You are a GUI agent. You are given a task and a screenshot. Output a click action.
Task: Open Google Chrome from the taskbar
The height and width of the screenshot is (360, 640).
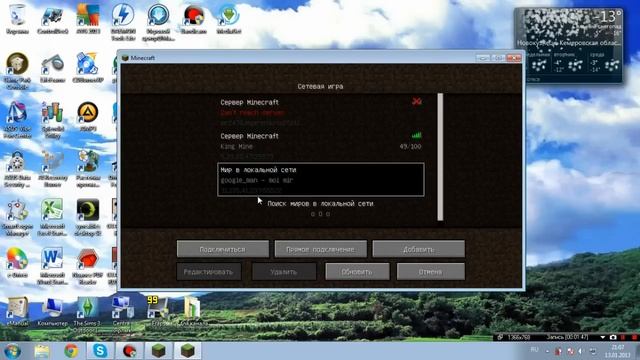(x=71, y=351)
